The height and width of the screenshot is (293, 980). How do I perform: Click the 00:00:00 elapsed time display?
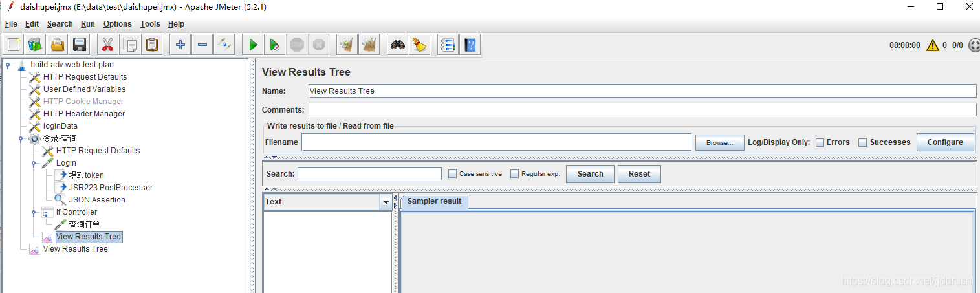904,45
